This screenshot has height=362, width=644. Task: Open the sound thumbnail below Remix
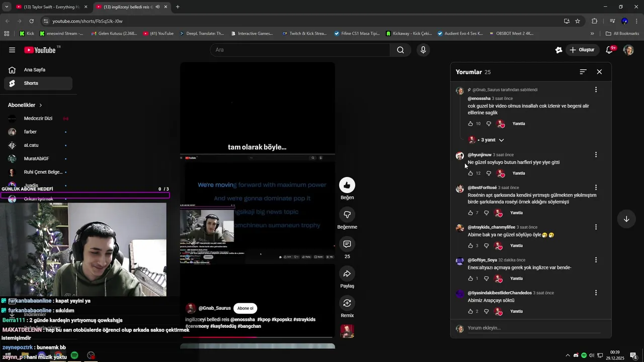tap(347, 331)
